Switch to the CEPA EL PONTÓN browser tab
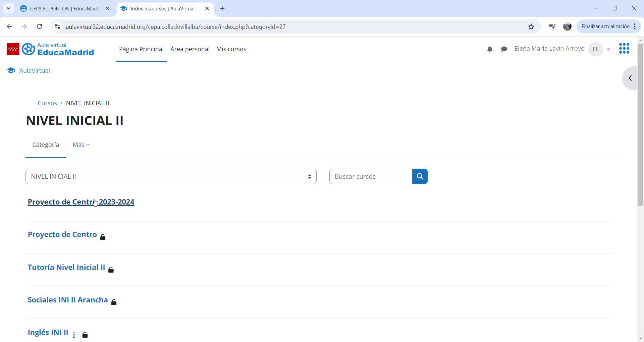Screen dimensions: 644x342 point(64,9)
